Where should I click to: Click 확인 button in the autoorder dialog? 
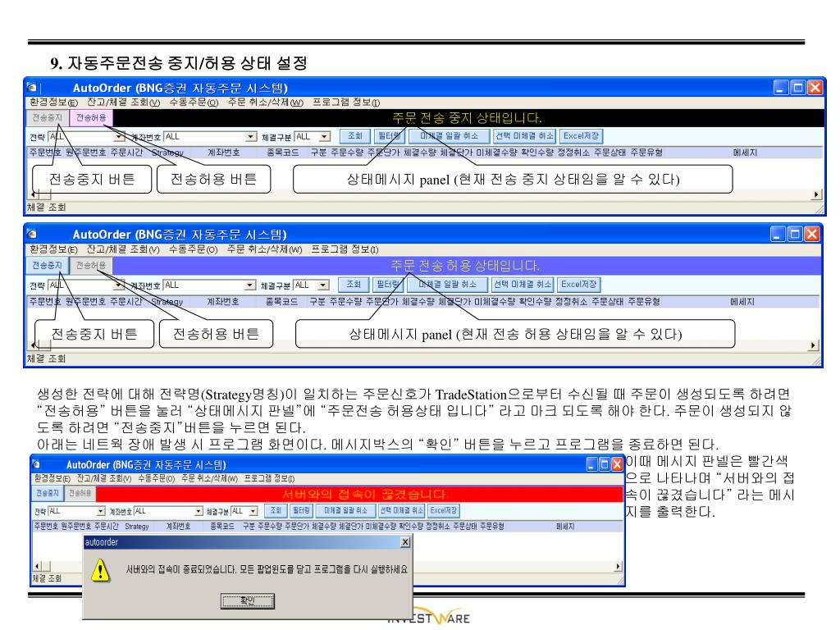pos(247,600)
